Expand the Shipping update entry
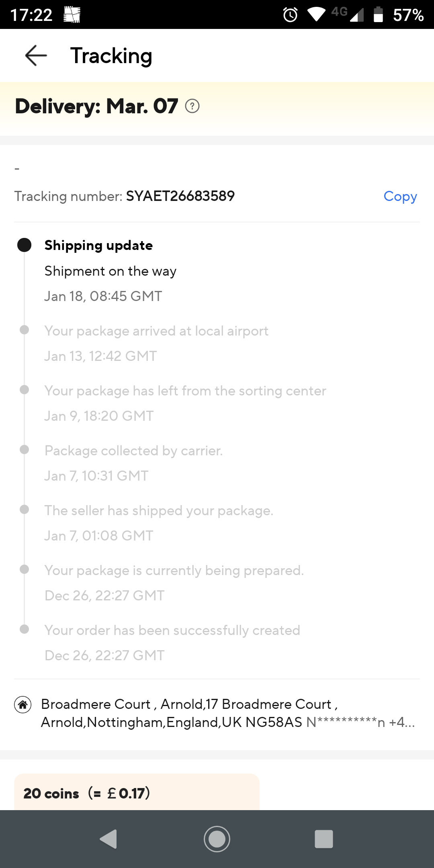Screen dimensions: 434x868 (x=98, y=245)
